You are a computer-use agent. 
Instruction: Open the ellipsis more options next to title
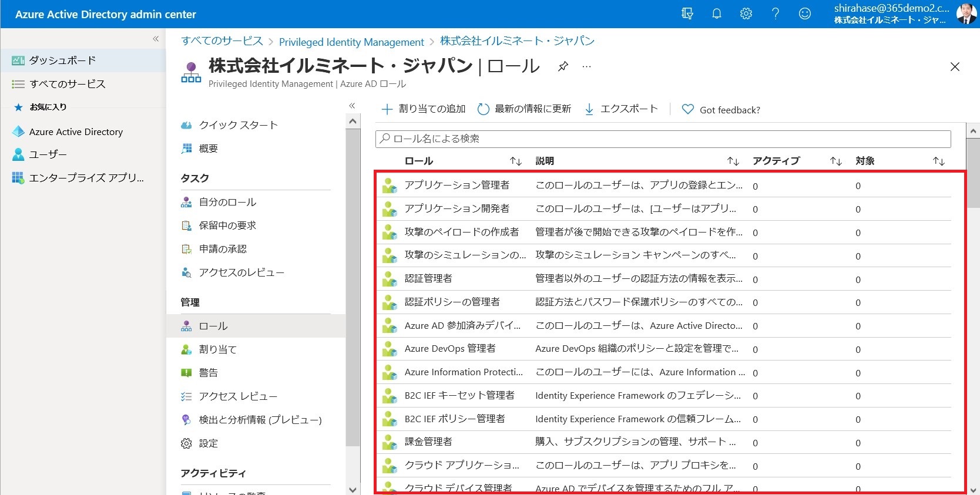click(x=586, y=66)
